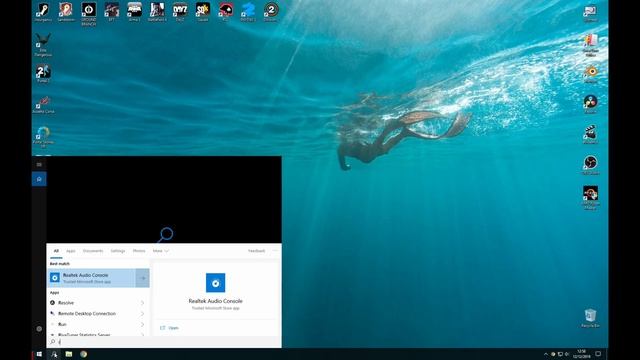
Task: Expand the arrow next to Resolve
Action: (142, 303)
